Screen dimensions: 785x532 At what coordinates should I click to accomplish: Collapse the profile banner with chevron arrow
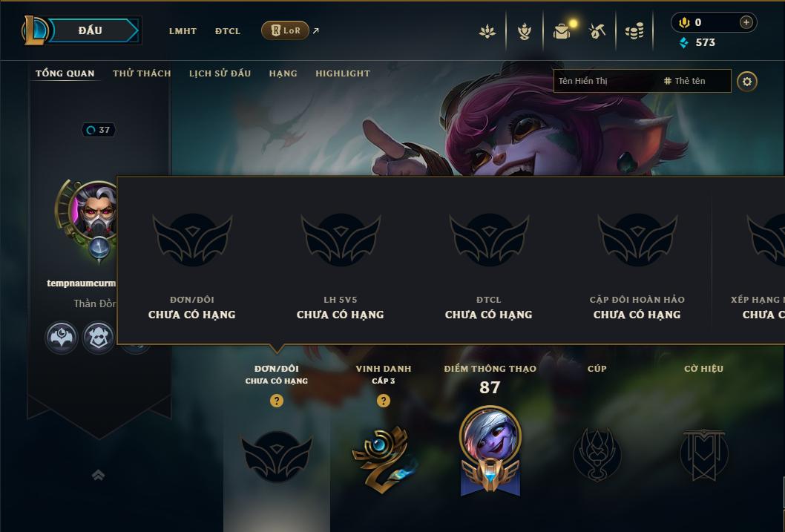[x=98, y=474]
